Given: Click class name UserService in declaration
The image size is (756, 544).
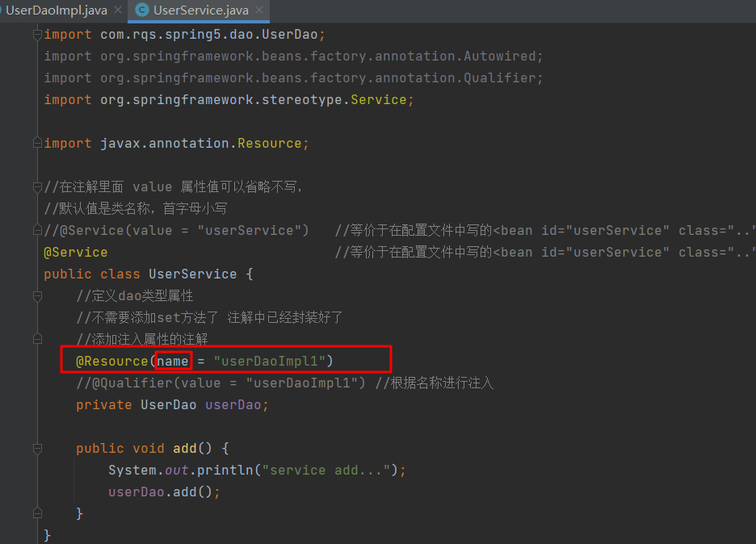Looking at the screenshot, I should 193,274.
